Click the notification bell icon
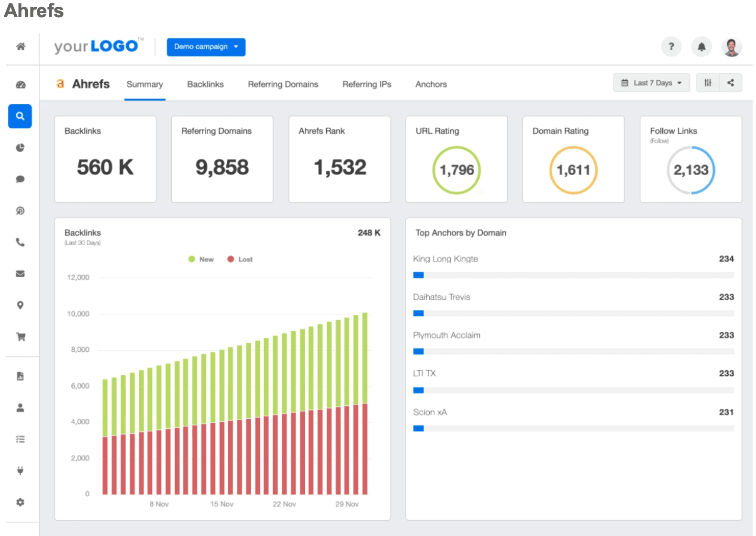The height and width of the screenshot is (536, 756). click(x=701, y=47)
